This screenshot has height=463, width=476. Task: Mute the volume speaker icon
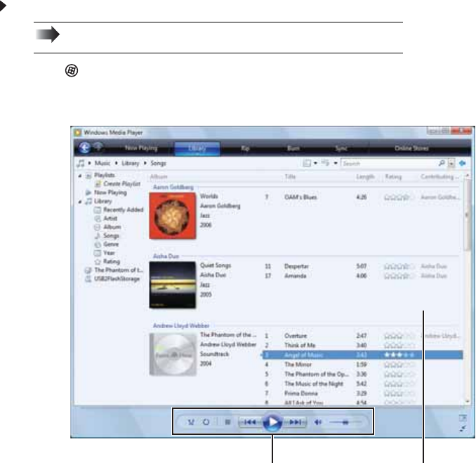point(318,422)
